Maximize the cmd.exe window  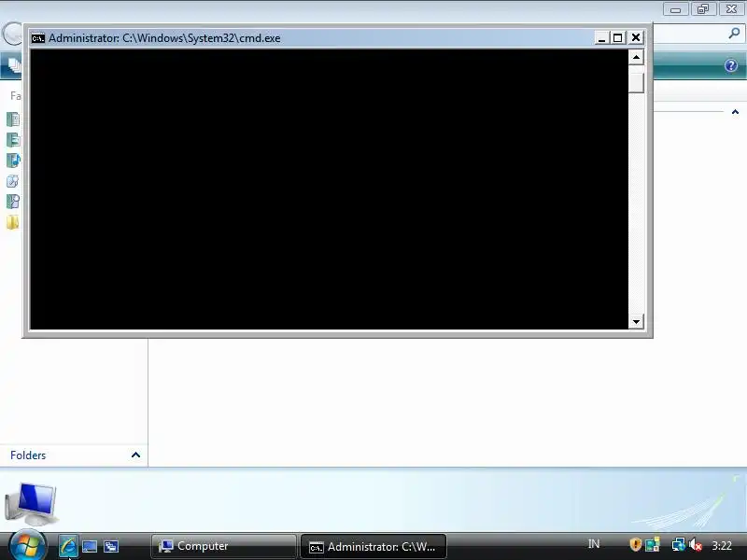(x=618, y=38)
